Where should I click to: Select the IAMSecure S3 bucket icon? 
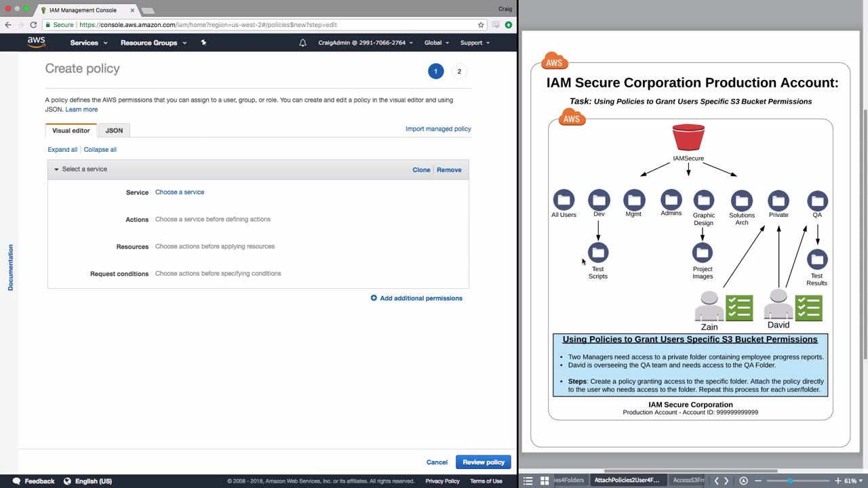point(688,138)
